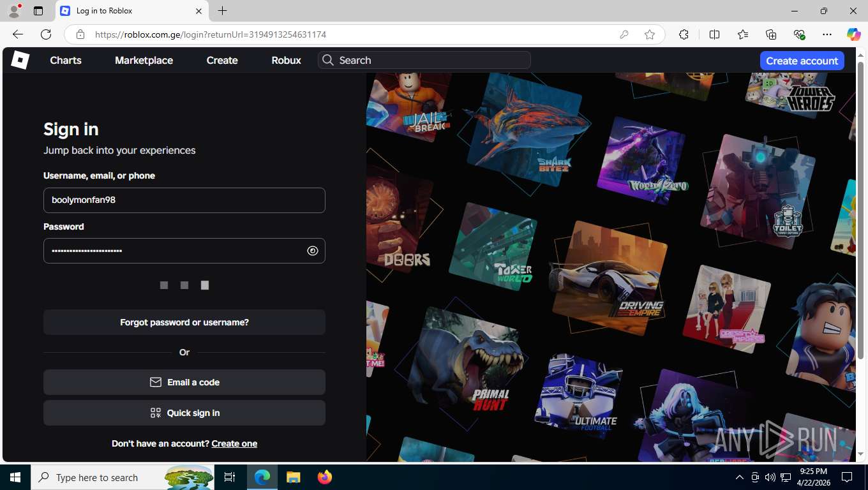This screenshot has height=490, width=868.
Task: Open Browser essentials heart icon
Action: coord(799,34)
